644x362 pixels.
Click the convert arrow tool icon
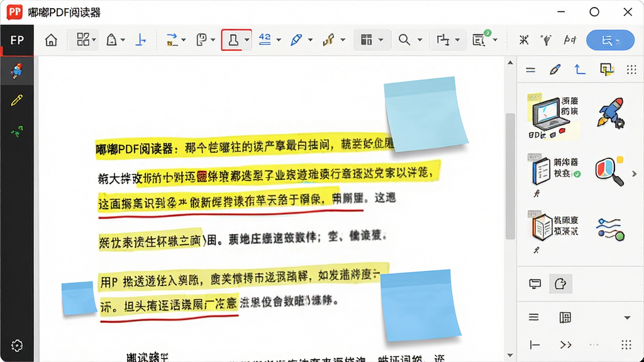click(x=172, y=40)
